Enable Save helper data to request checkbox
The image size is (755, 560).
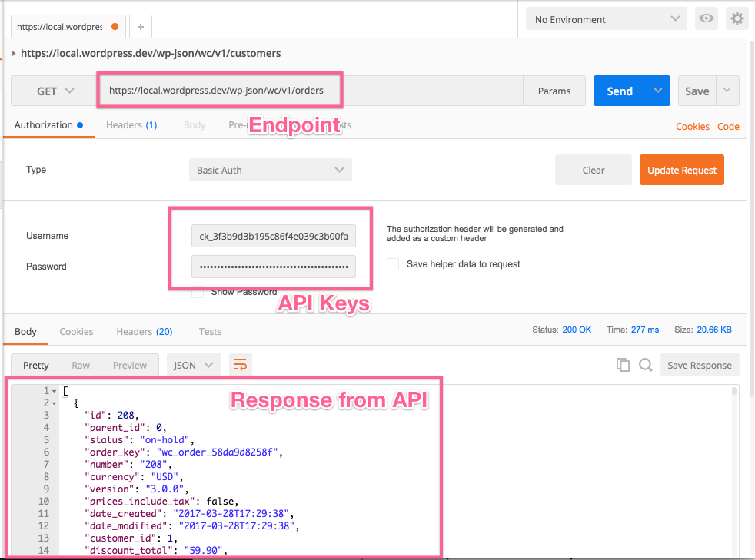[393, 264]
